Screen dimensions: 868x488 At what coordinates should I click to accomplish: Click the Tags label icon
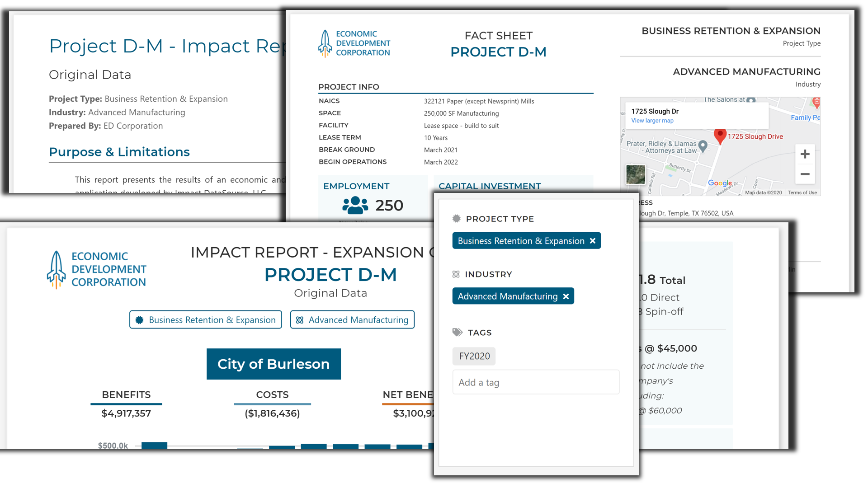[458, 333]
